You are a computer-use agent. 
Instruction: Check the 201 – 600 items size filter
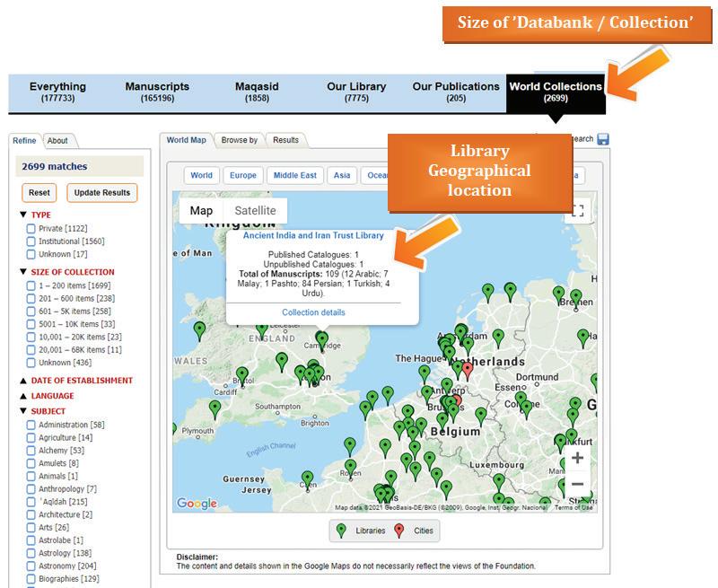pyautogui.click(x=31, y=299)
